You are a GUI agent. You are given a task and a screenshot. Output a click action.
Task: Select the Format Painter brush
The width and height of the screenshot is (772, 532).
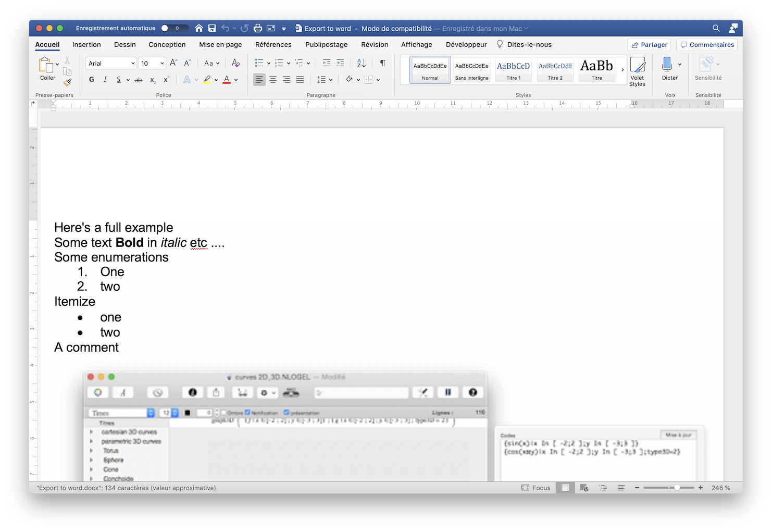[x=67, y=82]
